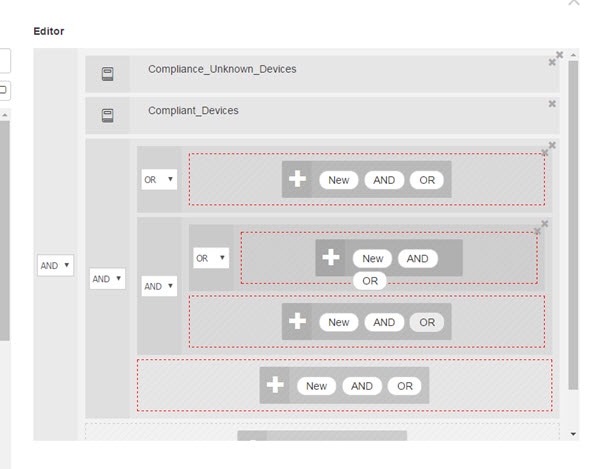Click the library icon beside Compliant_Devices
Image resolution: width=590 pixels, height=469 pixels.
108,115
